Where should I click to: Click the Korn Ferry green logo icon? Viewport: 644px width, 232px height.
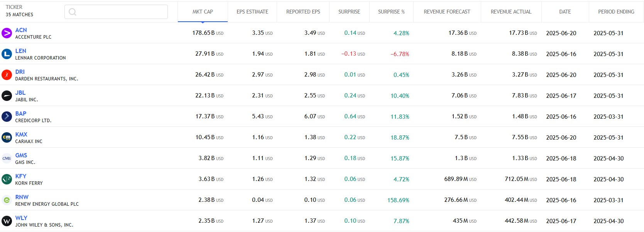[7, 179]
